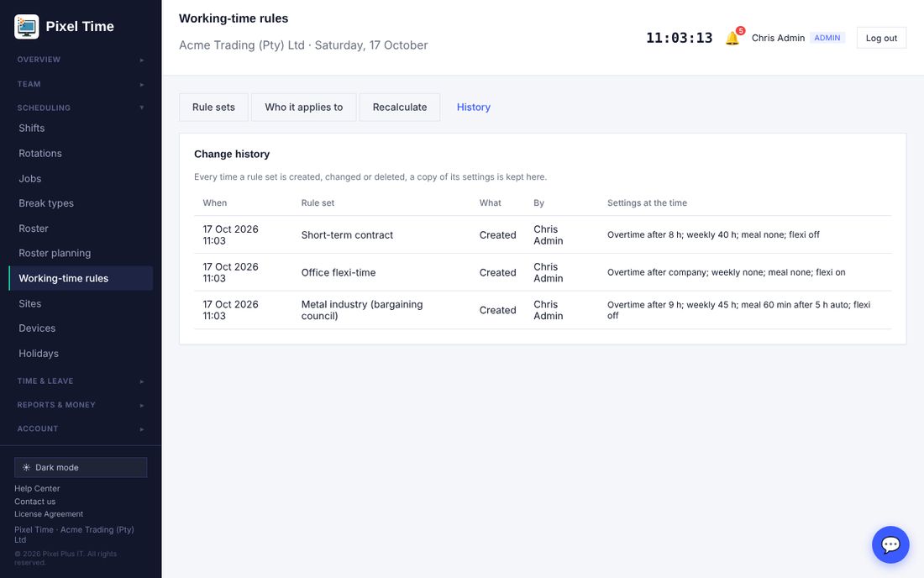Click the Short-term contract rule set

coord(347,235)
